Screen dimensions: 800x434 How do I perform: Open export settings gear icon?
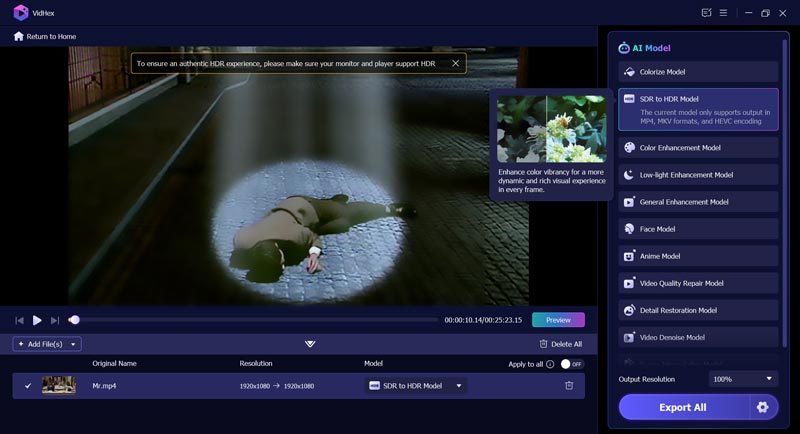(x=763, y=407)
